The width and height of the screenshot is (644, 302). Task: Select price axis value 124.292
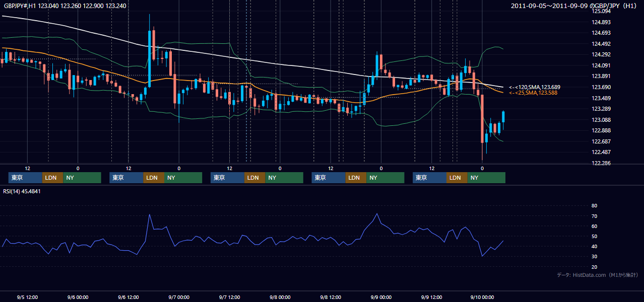[601, 54]
